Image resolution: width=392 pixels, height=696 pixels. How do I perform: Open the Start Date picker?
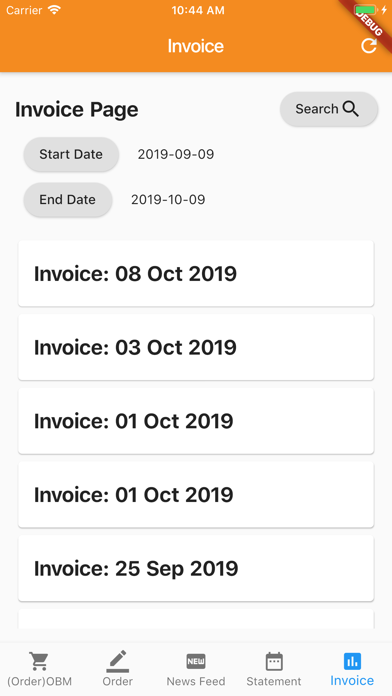click(x=71, y=154)
